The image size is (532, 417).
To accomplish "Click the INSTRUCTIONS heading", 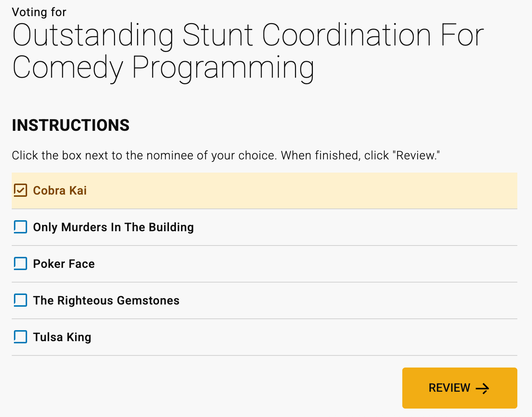I will [71, 125].
